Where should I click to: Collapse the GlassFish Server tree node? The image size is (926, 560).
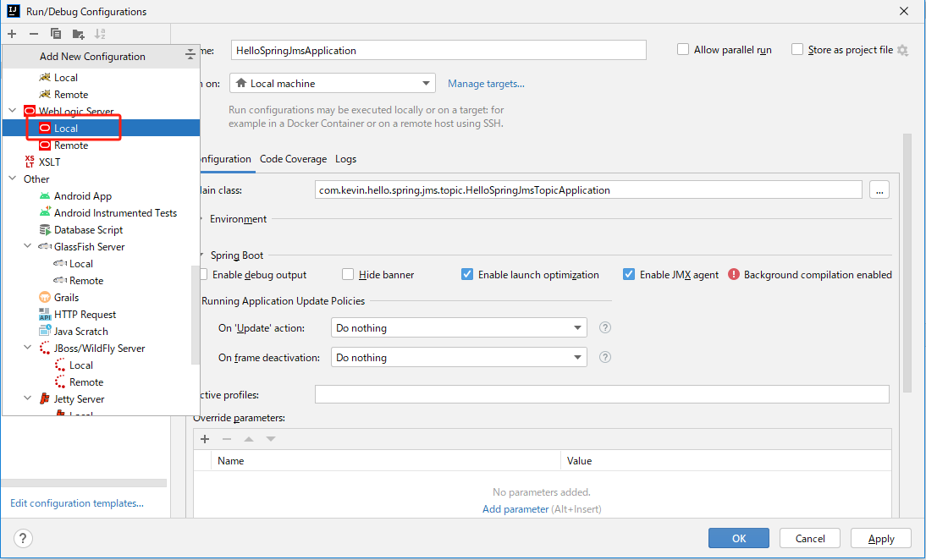pyautogui.click(x=28, y=247)
